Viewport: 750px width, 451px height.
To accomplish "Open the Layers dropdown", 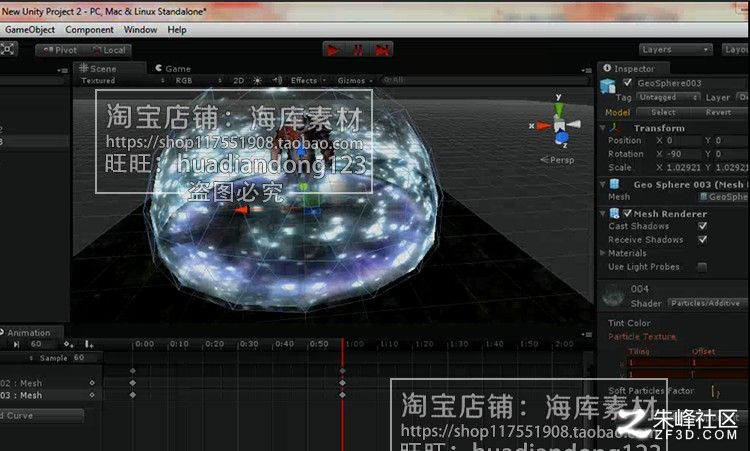I will click(675, 50).
